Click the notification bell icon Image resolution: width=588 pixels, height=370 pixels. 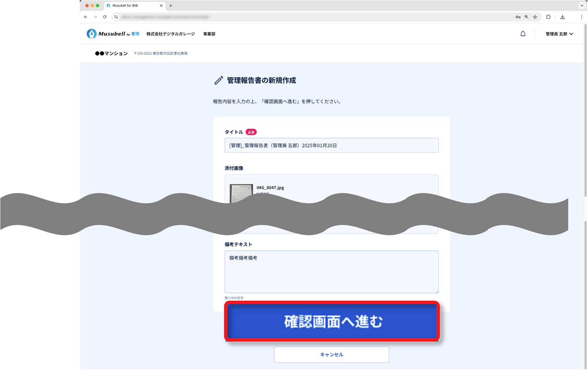point(523,34)
